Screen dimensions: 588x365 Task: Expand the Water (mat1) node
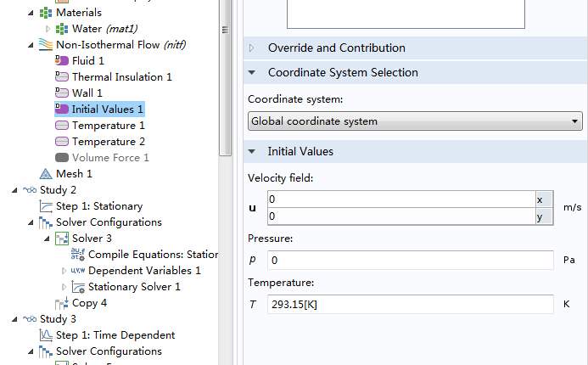click(x=48, y=29)
